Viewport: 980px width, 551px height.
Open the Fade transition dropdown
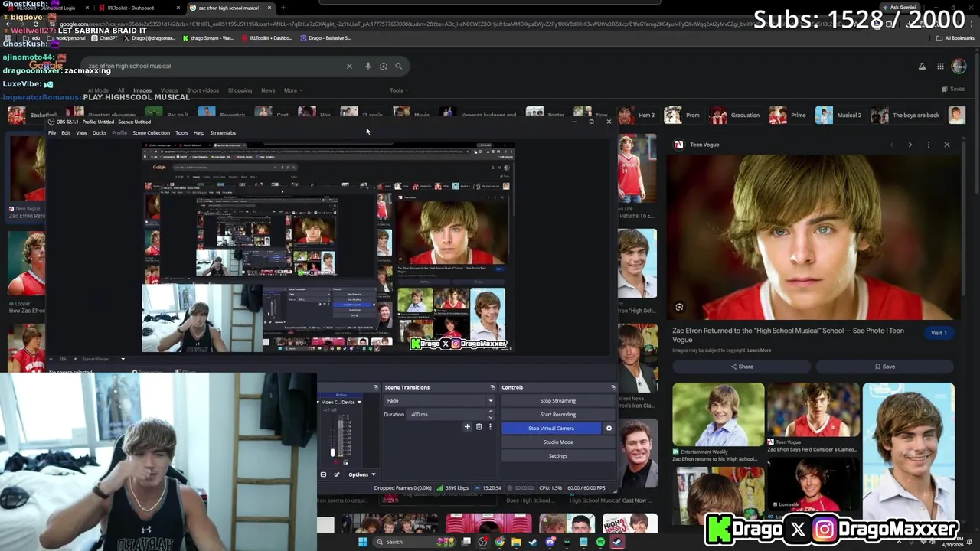click(439, 401)
